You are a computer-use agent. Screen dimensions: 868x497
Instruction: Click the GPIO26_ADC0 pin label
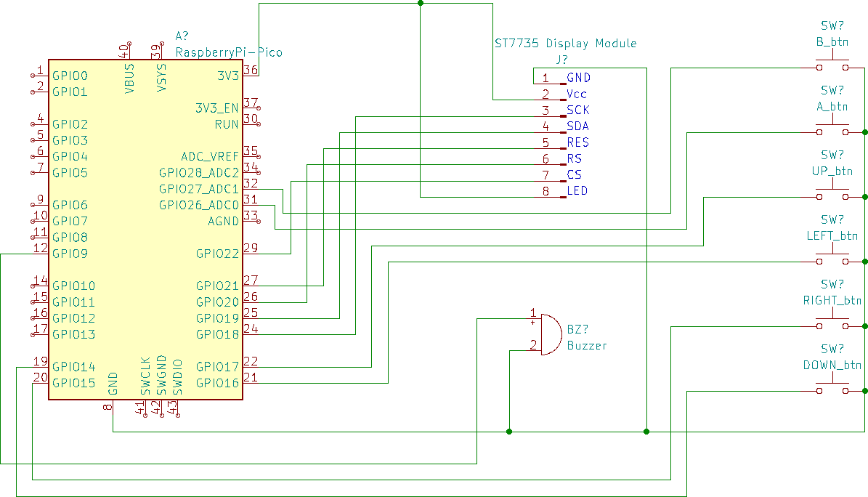199,206
